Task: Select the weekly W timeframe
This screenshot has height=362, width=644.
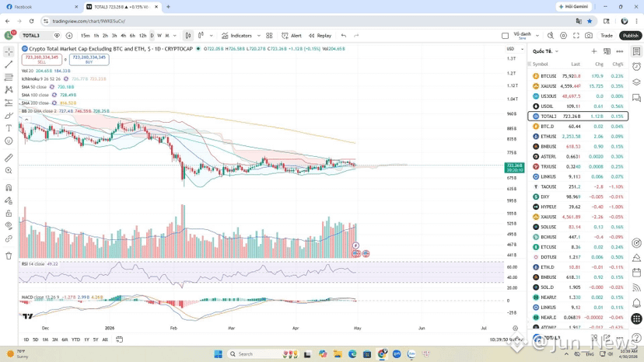Action: click(159, 36)
